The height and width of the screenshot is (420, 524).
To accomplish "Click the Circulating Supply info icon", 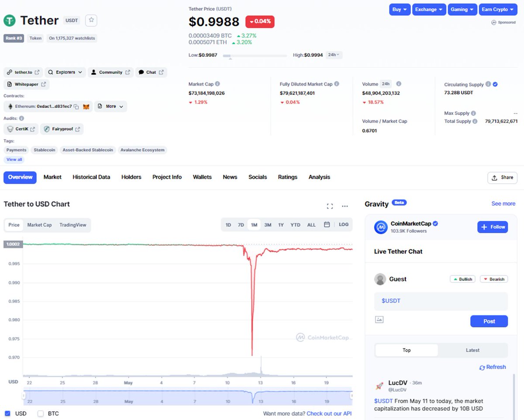I will (x=488, y=84).
